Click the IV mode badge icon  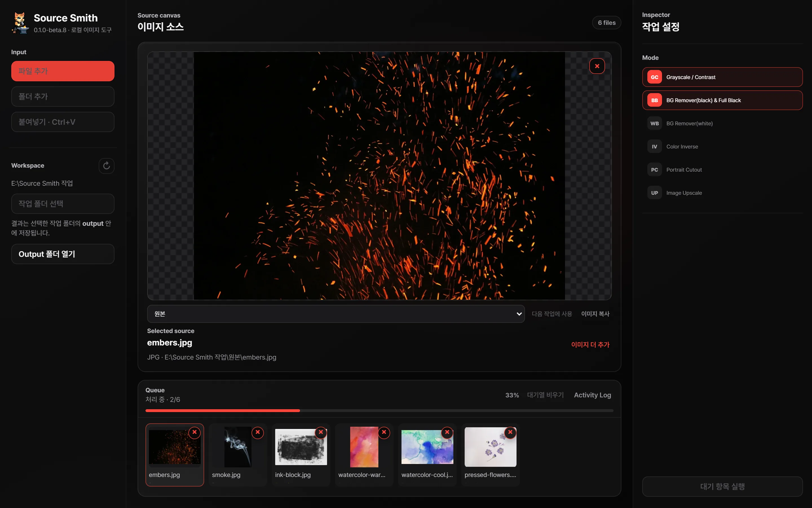click(x=654, y=147)
